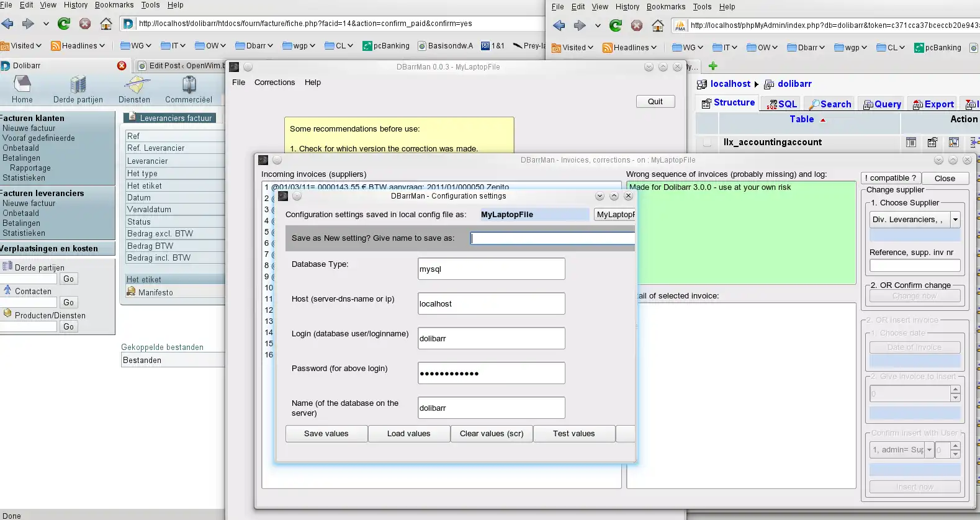This screenshot has height=520, width=980.
Task: Focus the Reference supp. inv nr field
Action: pyautogui.click(x=915, y=266)
